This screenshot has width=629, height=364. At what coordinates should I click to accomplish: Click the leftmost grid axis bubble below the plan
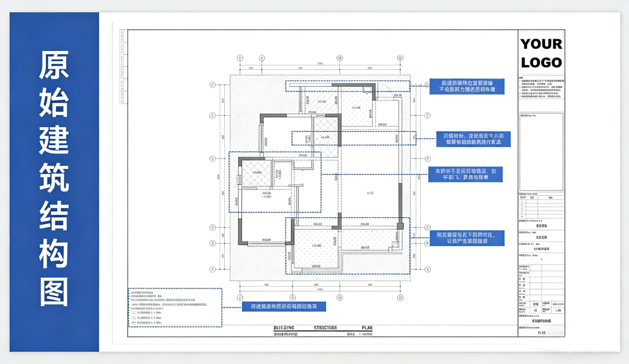click(239, 297)
